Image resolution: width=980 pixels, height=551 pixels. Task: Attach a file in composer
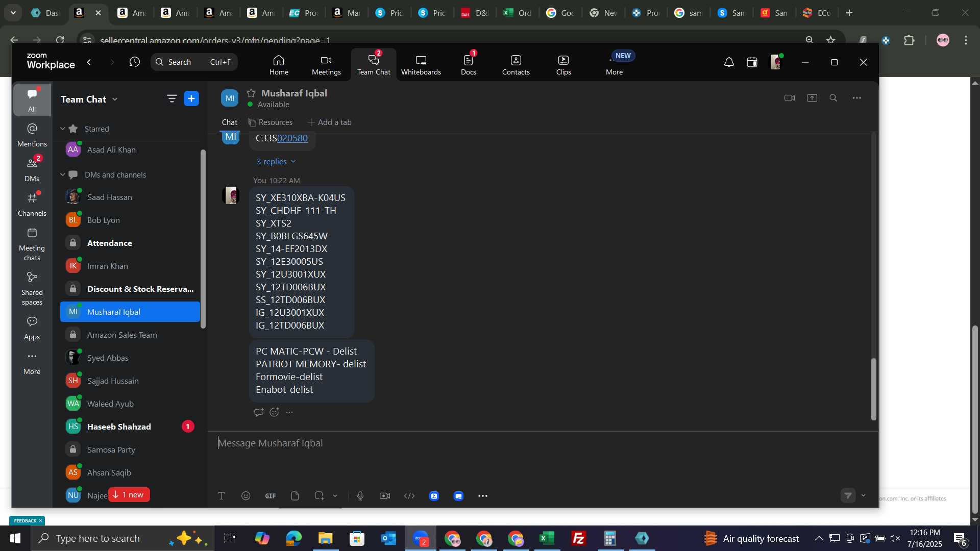295,496
